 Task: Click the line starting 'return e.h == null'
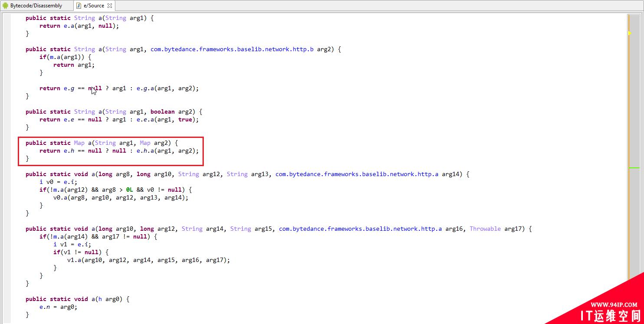pyautogui.click(x=119, y=151)
